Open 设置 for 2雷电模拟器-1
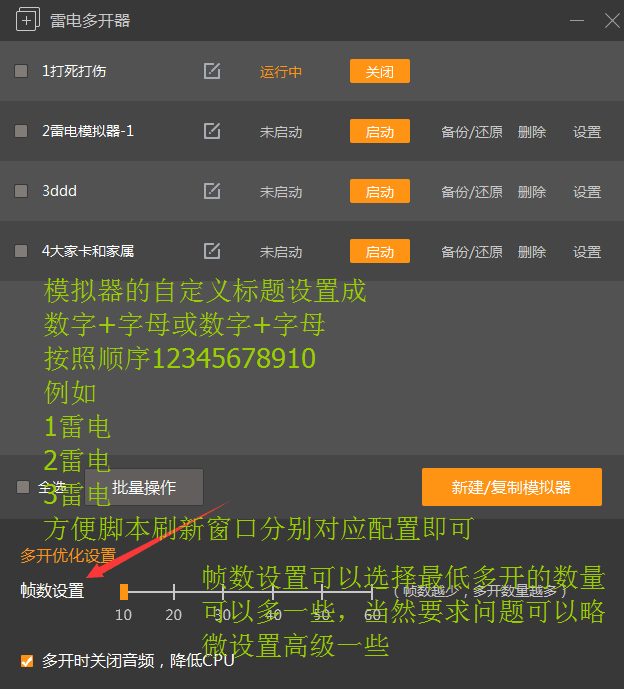This screenshot has height=689, width=624. [x=587, y=132]
